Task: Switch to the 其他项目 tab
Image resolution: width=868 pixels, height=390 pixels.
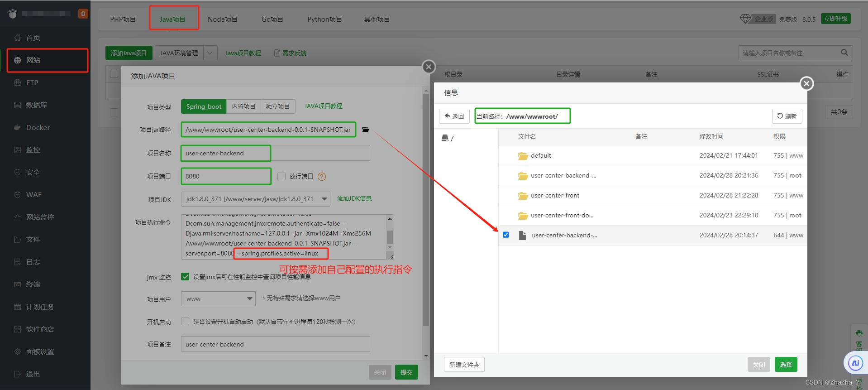Action: tap(377, 19)
